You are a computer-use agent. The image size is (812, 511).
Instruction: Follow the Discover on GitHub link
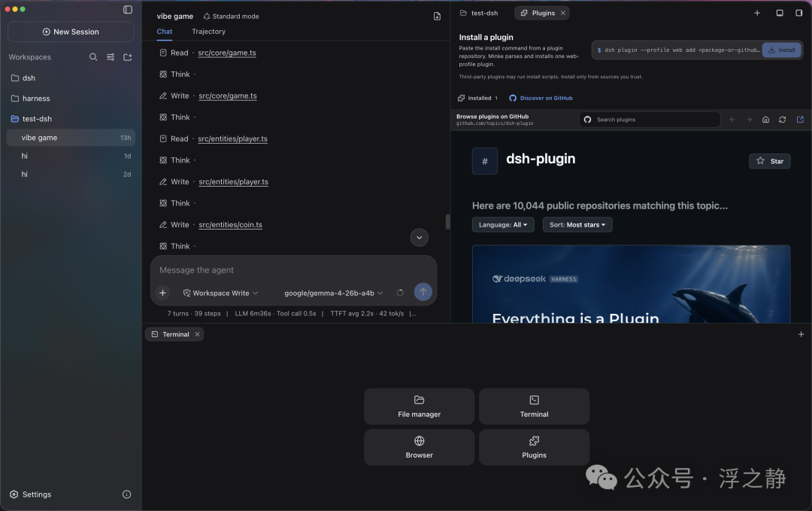click(541, 98)
